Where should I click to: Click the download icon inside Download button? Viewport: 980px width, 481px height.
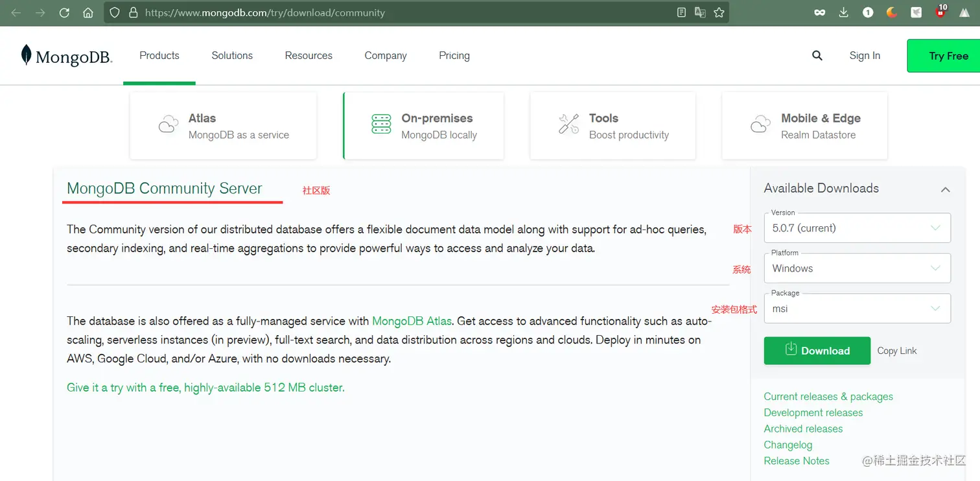click(791, 349)
